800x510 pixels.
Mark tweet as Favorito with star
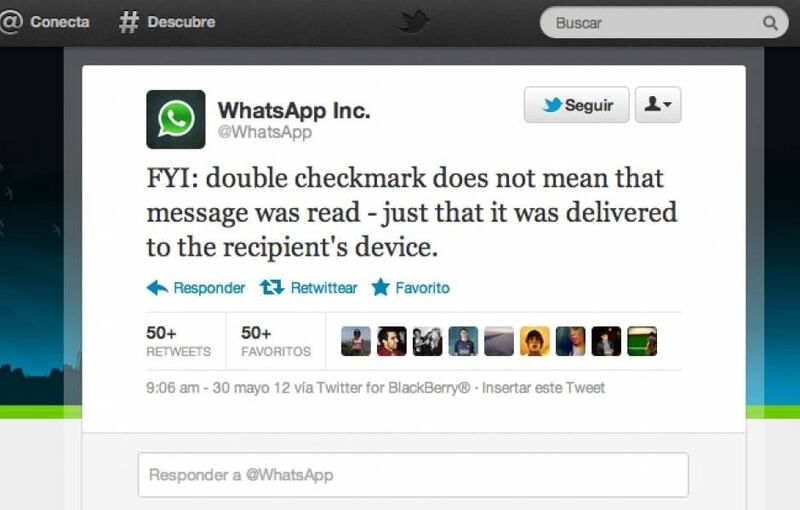point(381,287)
